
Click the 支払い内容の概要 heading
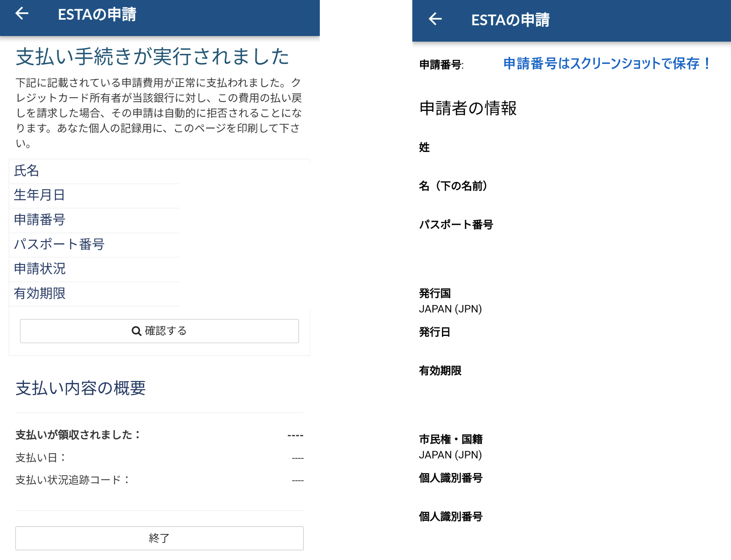click(x=80, y=388)
